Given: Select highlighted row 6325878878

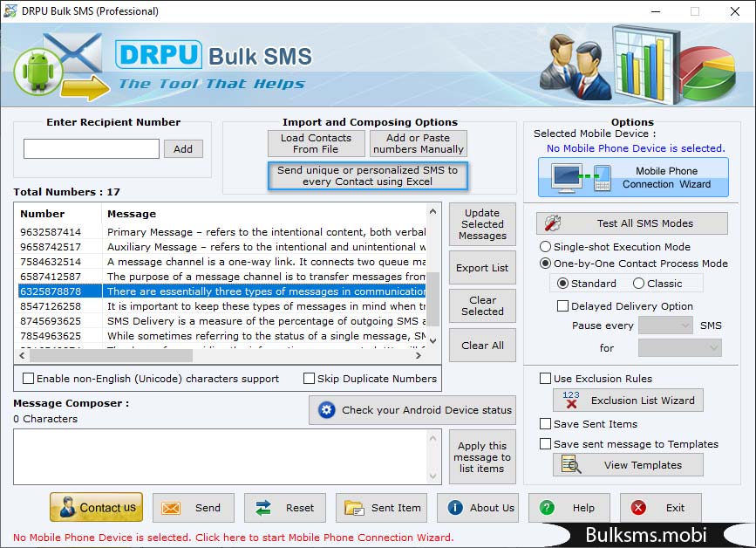Looking at the screenshot, I should (x=221, y=291).
